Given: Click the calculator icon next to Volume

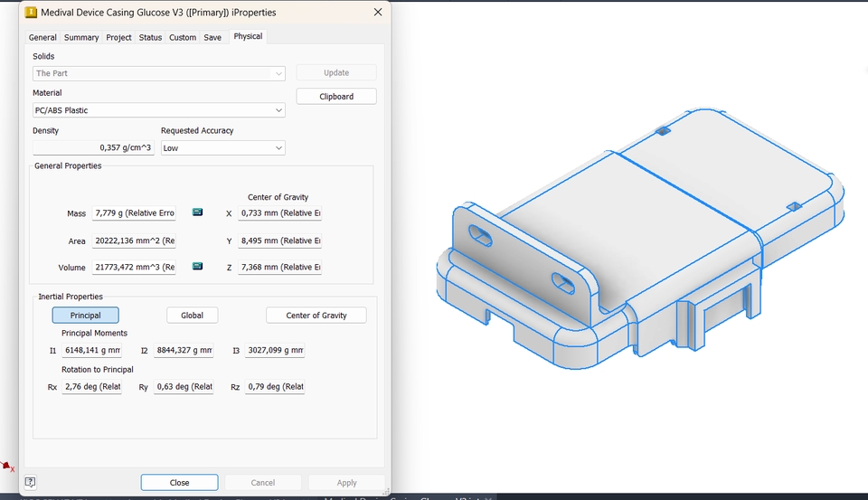Looking at the screenshot, I should (197, 267).
